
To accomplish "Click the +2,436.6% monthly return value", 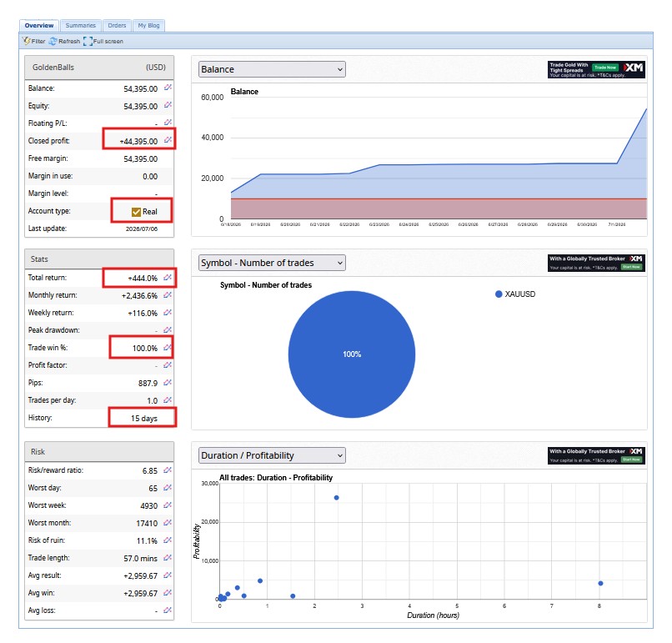I will tap(139, 296).
